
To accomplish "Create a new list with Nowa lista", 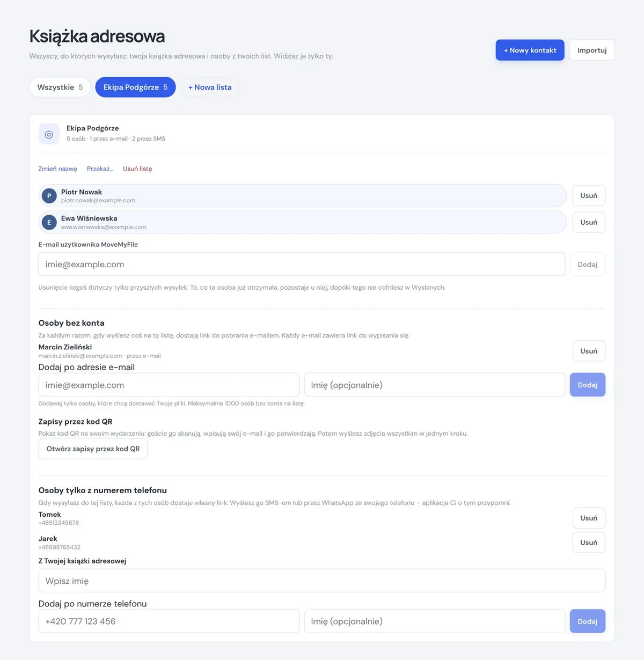I will (210, 87).
